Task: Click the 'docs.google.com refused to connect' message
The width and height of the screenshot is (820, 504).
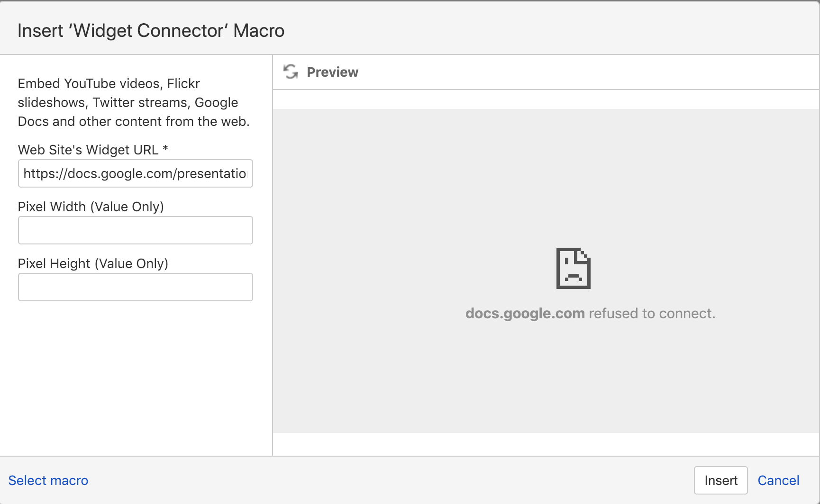Action: tap(591, 313)
